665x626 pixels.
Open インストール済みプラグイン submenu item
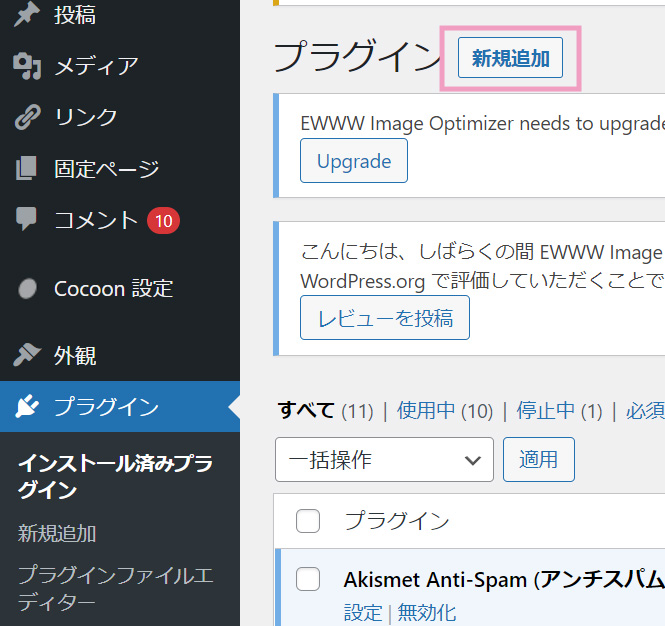point(115,476)
